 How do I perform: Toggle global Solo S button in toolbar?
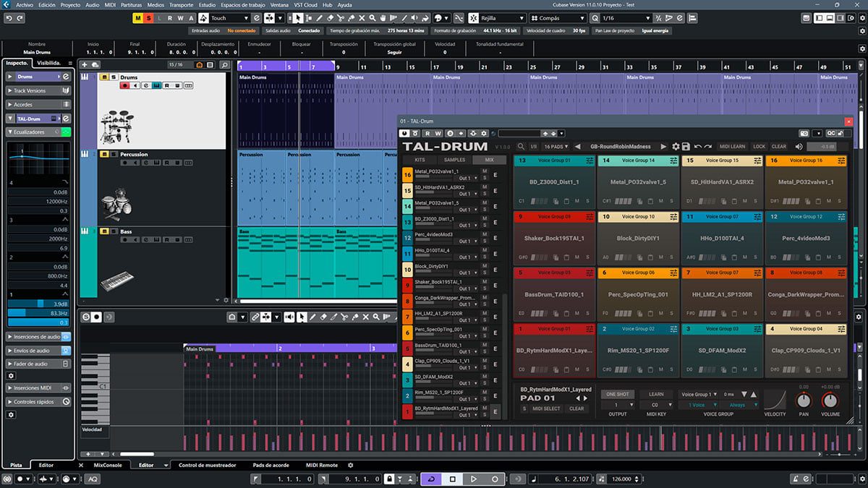click(x=148, y=17)
